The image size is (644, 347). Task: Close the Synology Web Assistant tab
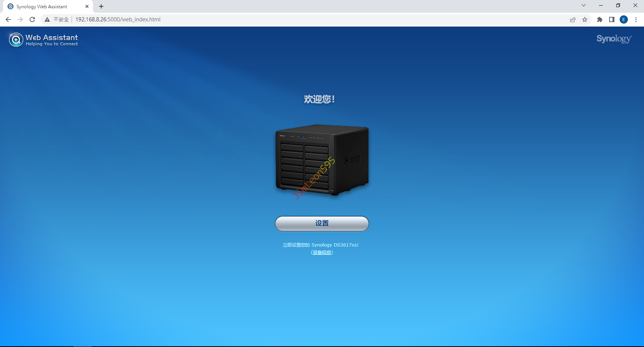tap(87, 6)
